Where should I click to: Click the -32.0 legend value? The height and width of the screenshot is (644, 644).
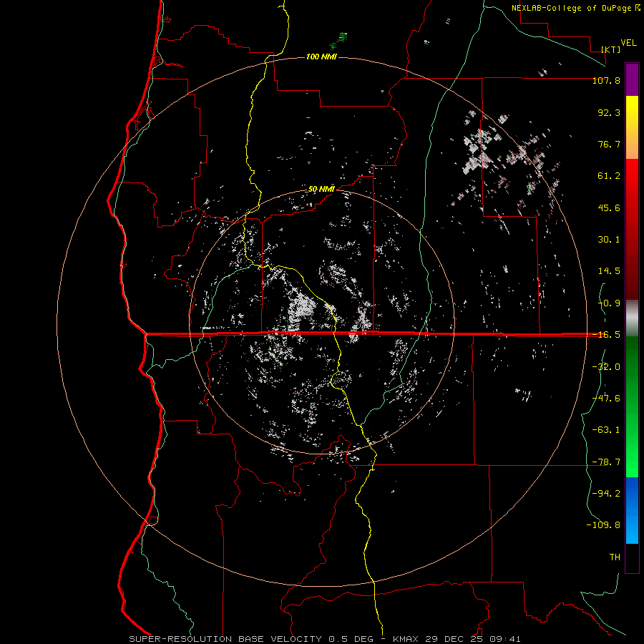606,367
